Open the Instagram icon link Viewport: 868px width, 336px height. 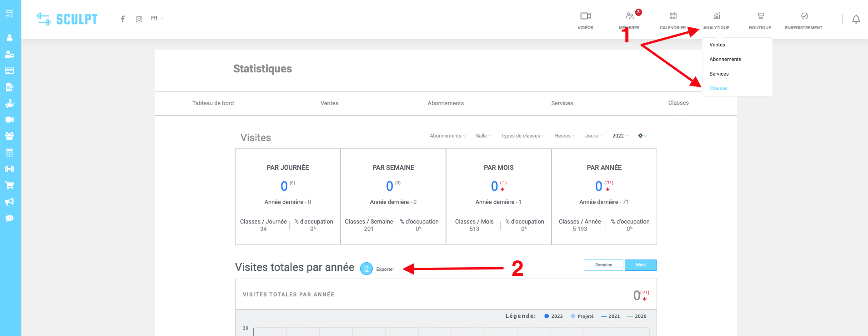[139, 19]
